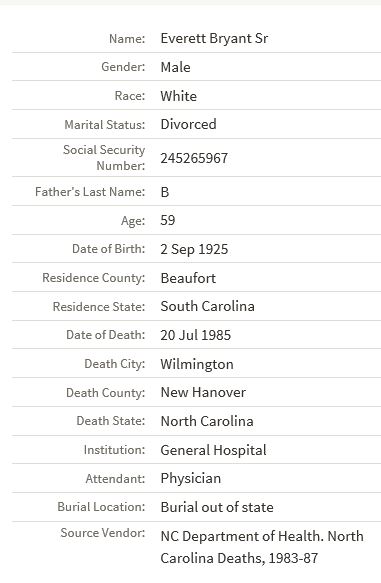
Task: Click the Social Security Number 245265967
Action: click(194, 158)
